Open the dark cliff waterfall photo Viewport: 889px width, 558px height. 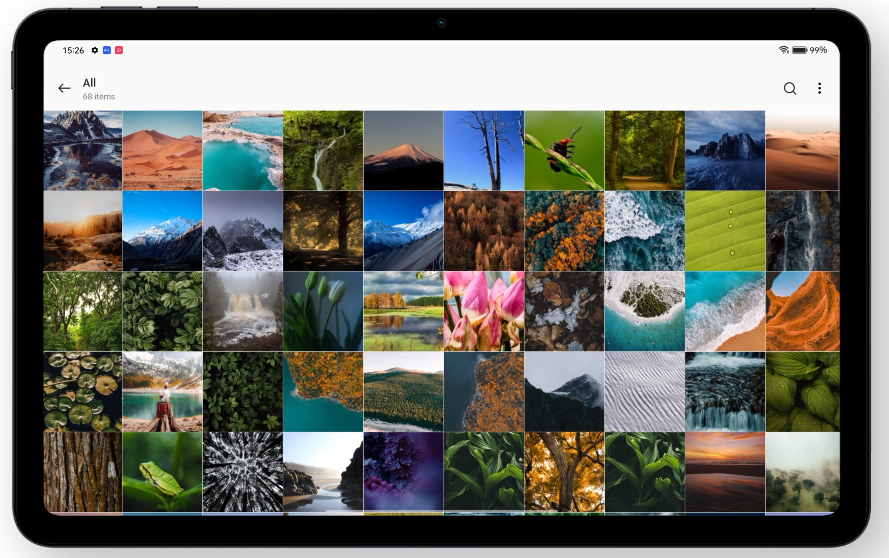click(803, 231)
